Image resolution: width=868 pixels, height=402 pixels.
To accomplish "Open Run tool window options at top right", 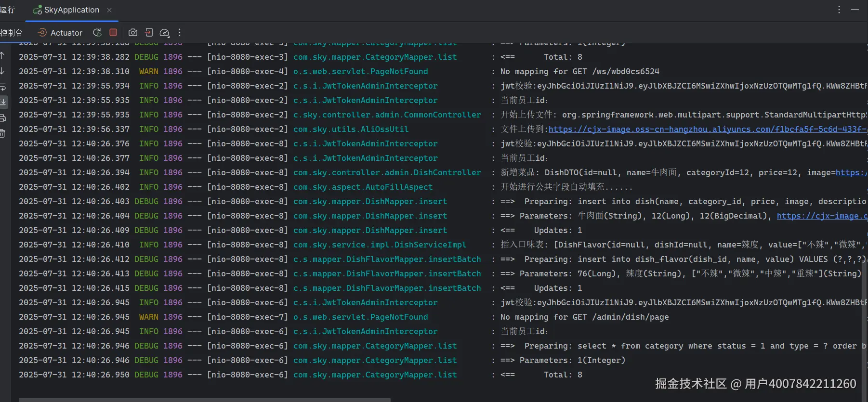I will click(839, 10).
